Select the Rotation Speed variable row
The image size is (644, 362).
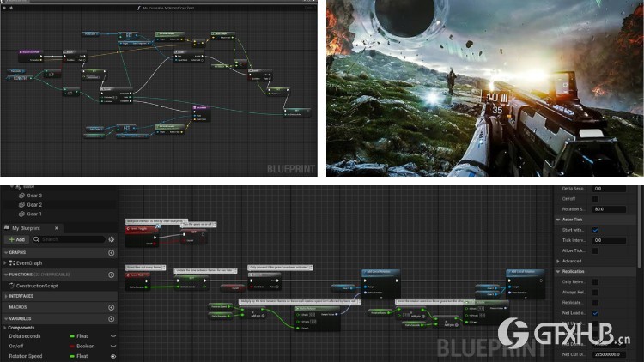click(x=59, y=356)
